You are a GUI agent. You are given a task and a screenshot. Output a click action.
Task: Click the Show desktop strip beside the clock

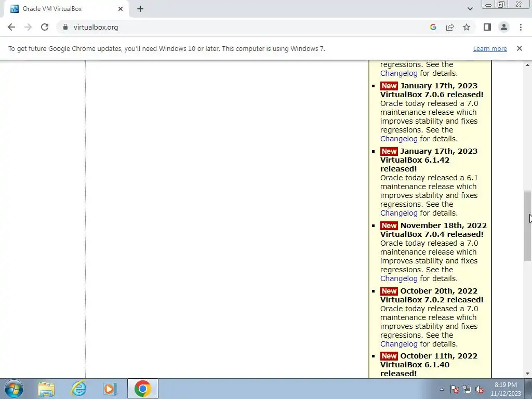528,389
